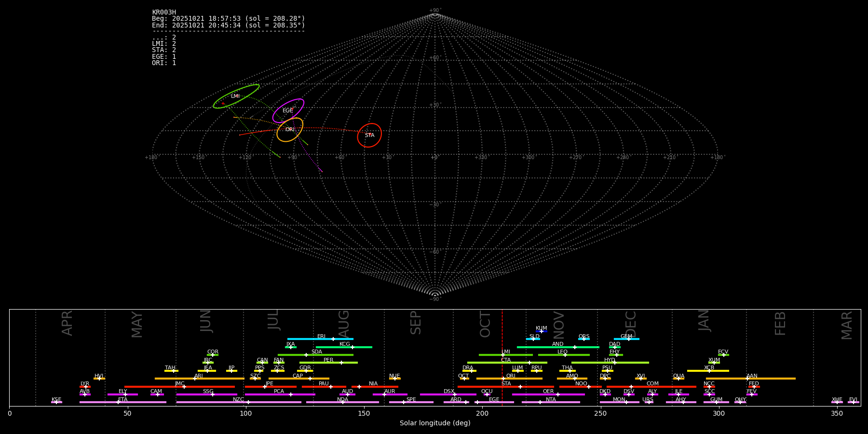
Task: Click the KUM shower bar in timeline
Action: coord(542,331)
